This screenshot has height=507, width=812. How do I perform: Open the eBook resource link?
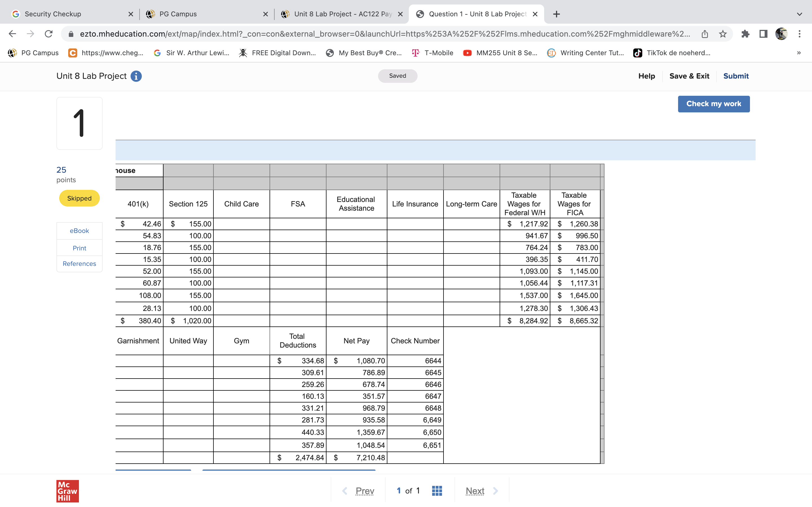point(79,231)
